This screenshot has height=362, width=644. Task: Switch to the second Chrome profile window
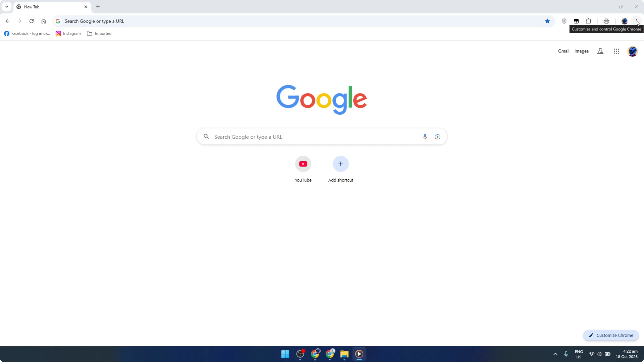pos(330,354)
